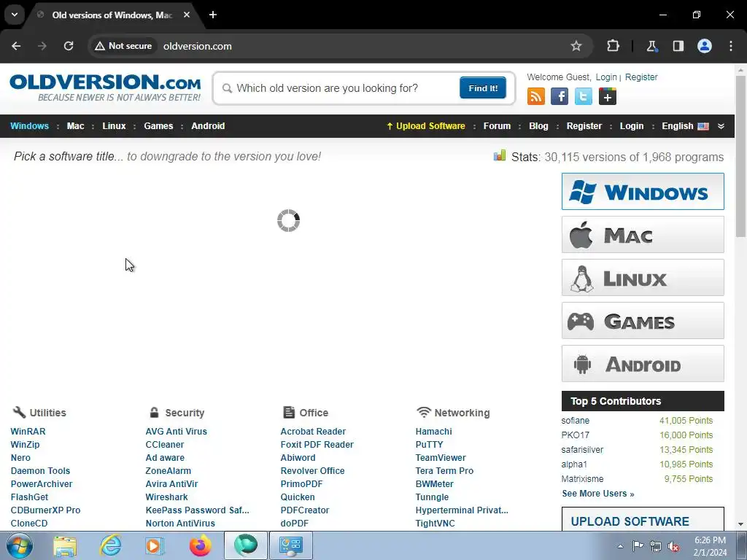
Task: Click the OLDVERSION.com logo
Action: click(x=105, y=87)
